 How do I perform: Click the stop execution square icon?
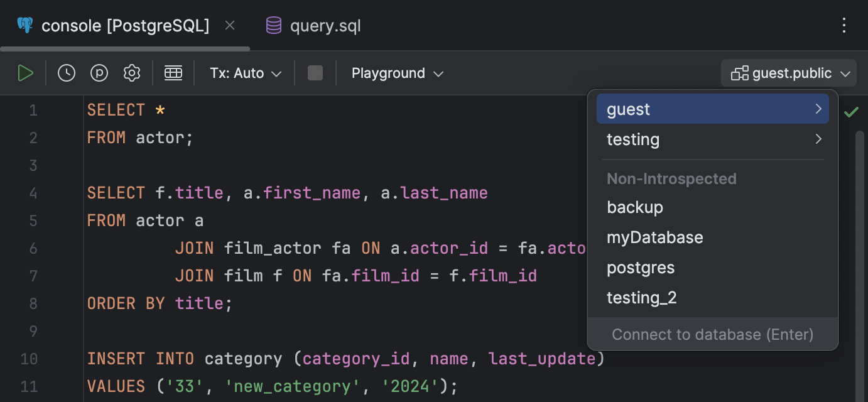[315, 72]
